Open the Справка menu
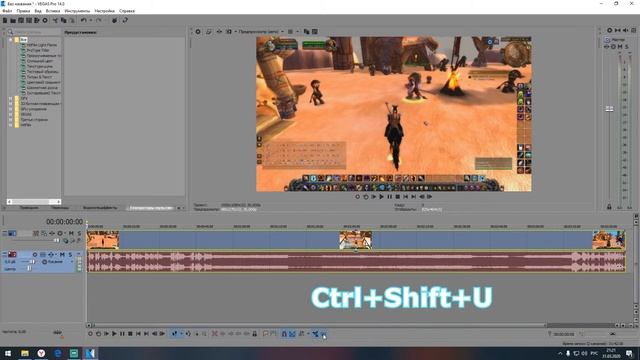This screenshot has width=640, height=360. pos(127,11)
